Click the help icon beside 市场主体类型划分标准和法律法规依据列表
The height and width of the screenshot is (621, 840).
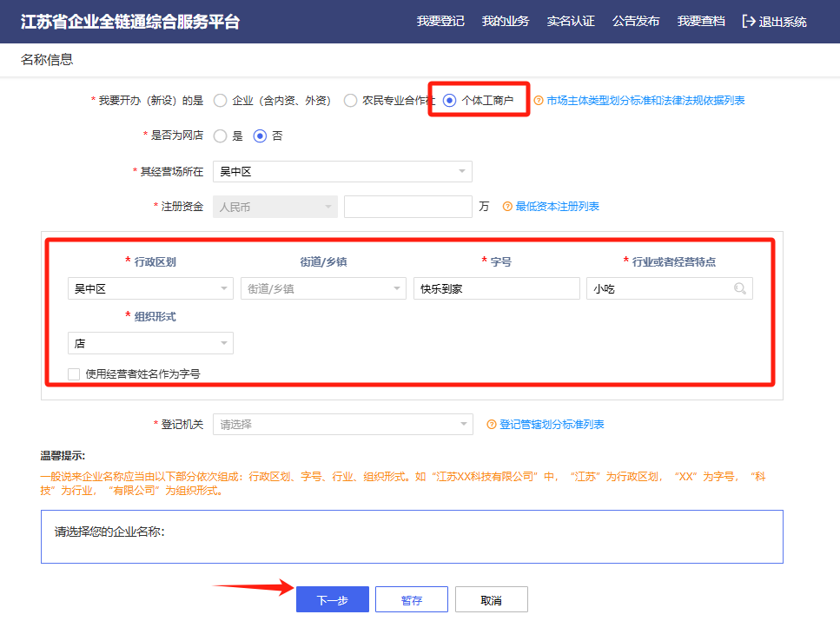[x=539, y=100]
